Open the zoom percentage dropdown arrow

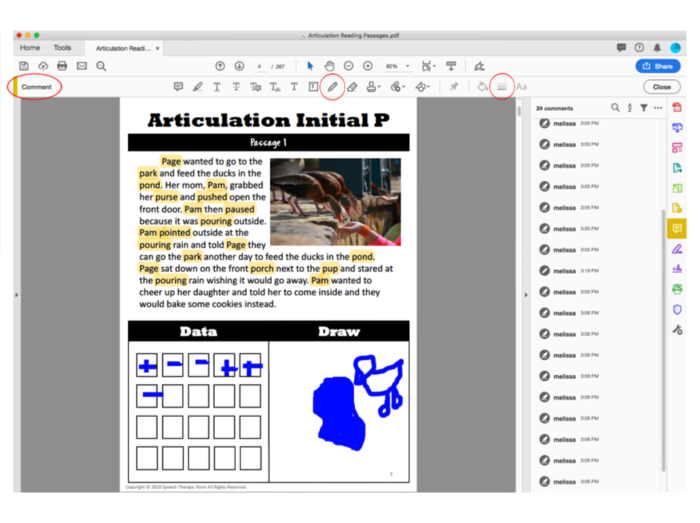click(x=408, y=66)
